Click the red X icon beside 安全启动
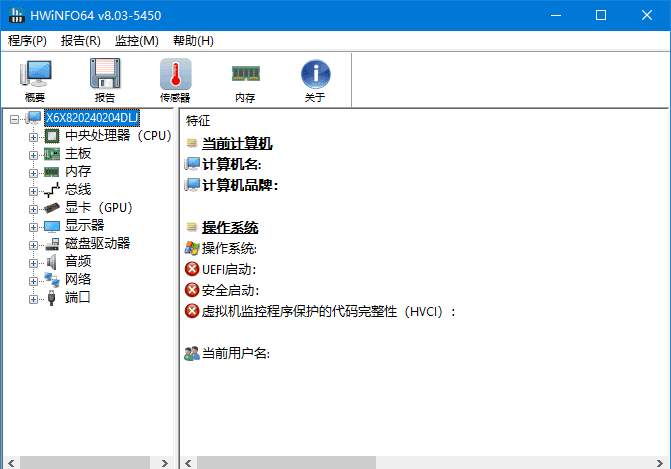The image size is (671, 469). (192, 290)
